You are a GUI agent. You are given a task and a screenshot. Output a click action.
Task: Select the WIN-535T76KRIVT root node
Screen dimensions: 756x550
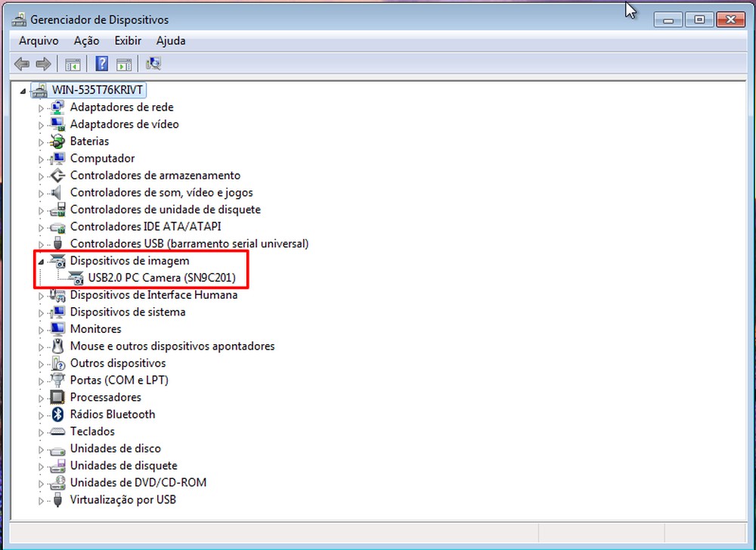(98, 89)
